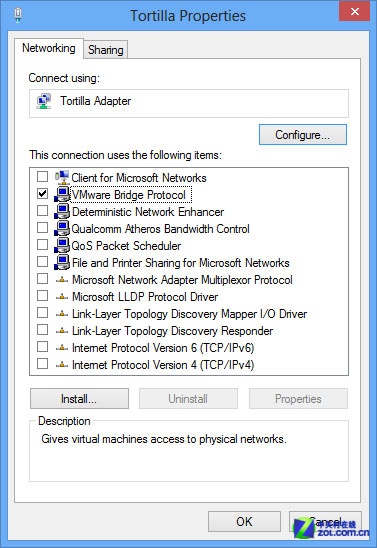The width and height of the screenshot is (377, 548).
Task: Uncheck the VMware Bridge Protocol checkbox
Action: (42, 193)
